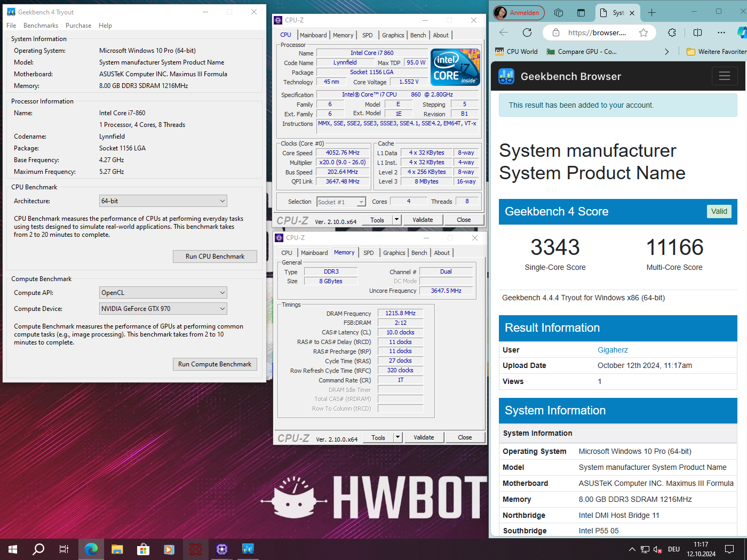Expand the favorites bar overflow chevron
Image resolution: width=747 pixels, height=560 pixels.
pos(666,52)
